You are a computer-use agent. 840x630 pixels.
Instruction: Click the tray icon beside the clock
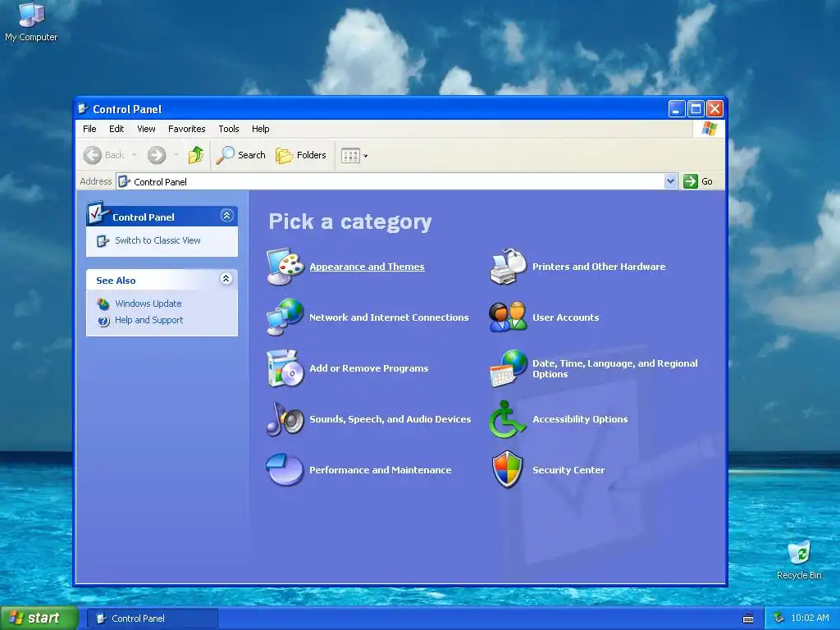779,619
